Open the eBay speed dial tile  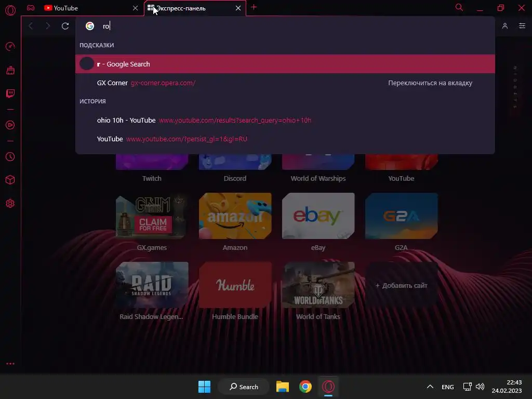click(x=318, y=216)
